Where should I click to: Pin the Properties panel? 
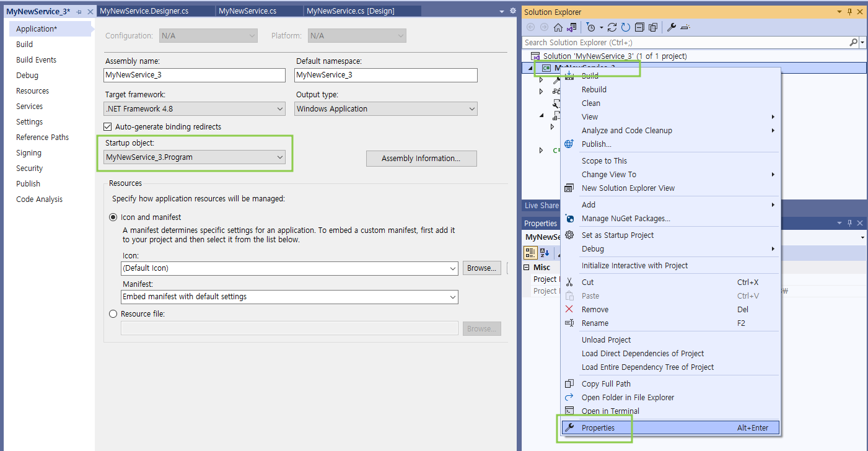pyautogui.click(x=849, y=223)
